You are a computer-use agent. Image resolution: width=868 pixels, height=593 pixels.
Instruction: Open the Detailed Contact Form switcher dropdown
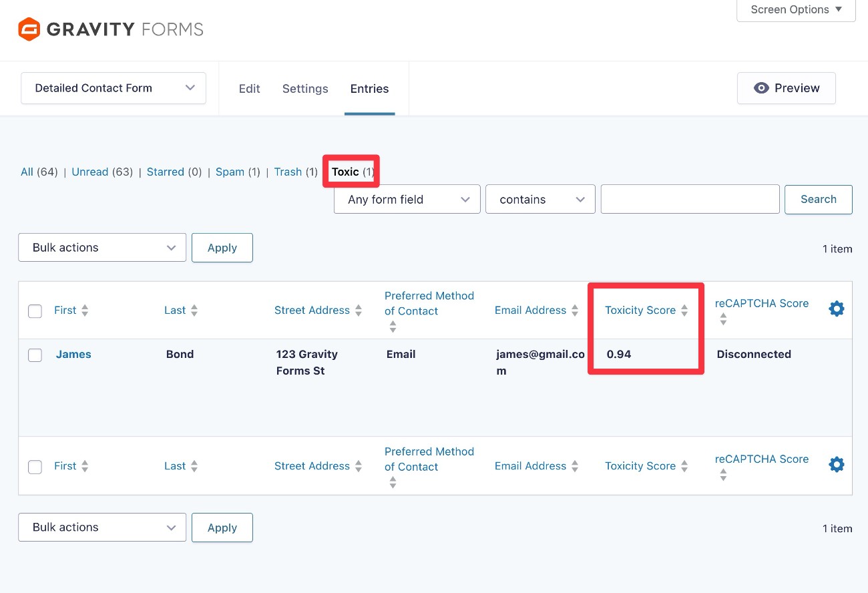[114, 88]
